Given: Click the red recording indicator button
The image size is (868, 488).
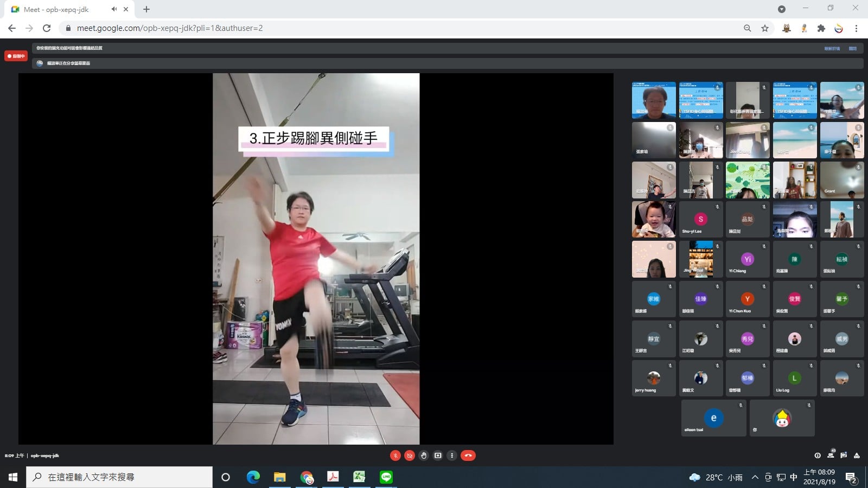Looking at the screenshot, I should point(16,56).
